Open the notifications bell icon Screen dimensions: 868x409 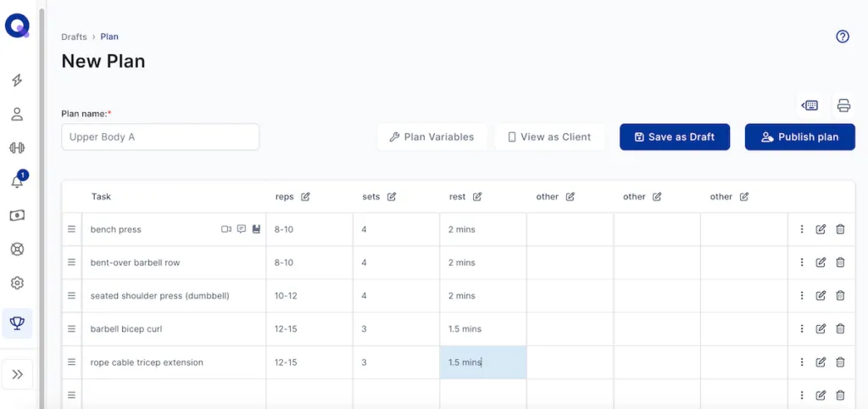17,182
